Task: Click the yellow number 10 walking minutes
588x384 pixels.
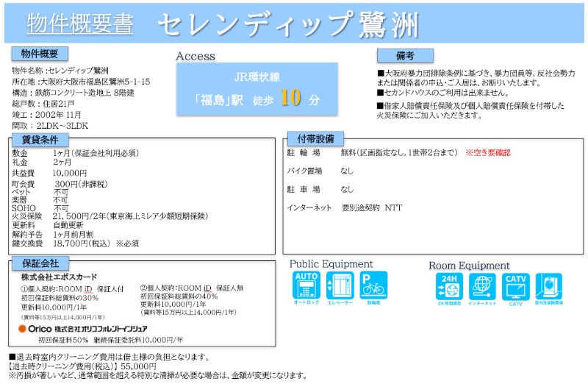Action: (x=290, y=99)
